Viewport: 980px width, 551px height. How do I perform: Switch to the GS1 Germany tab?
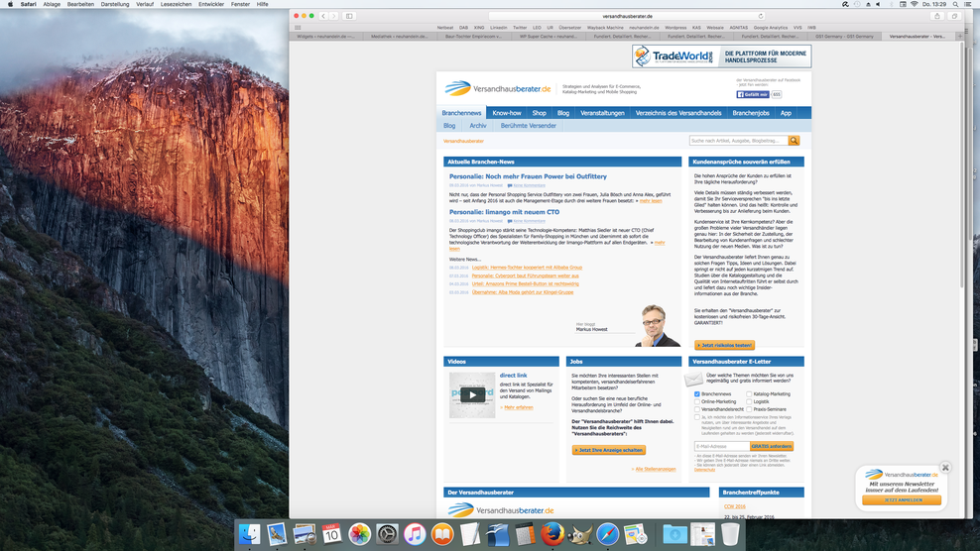point(844,37)
